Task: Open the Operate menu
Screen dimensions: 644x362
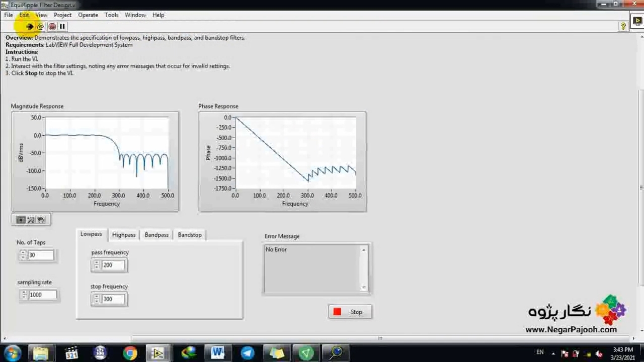Action: [x=88, y=15]
